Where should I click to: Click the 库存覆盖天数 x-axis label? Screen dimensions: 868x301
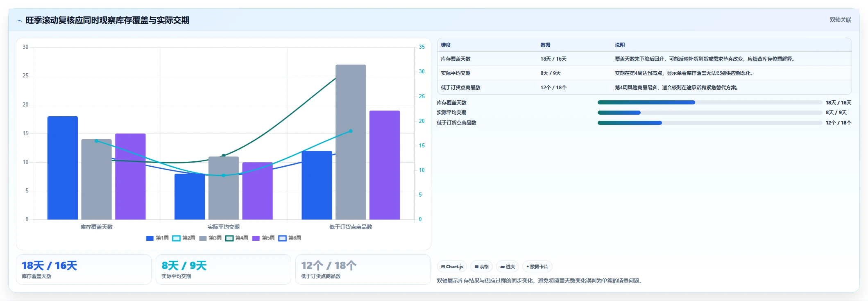[96, 227]
